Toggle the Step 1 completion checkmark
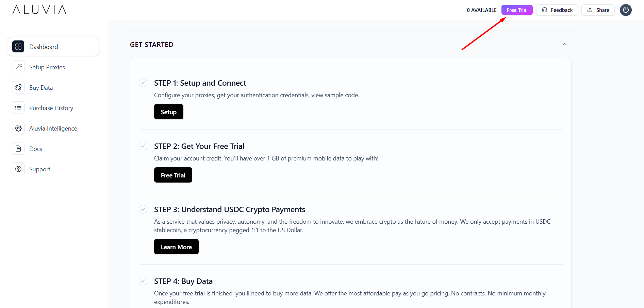 pyautogui.click(x=143, y=83)
